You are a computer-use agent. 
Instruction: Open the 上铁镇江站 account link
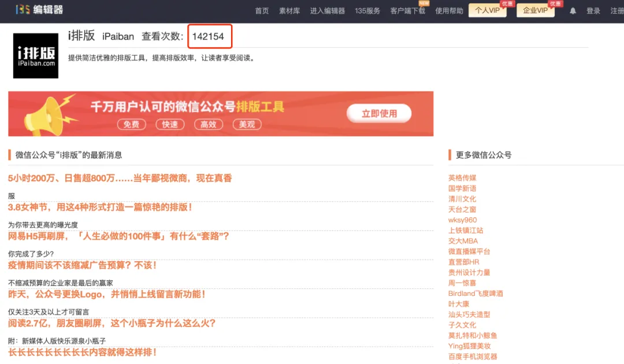466,231
